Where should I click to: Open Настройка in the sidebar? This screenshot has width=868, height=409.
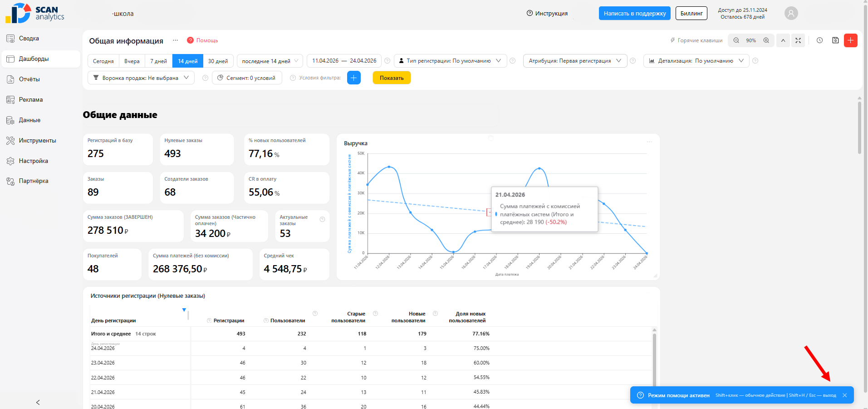click(41, 161)
